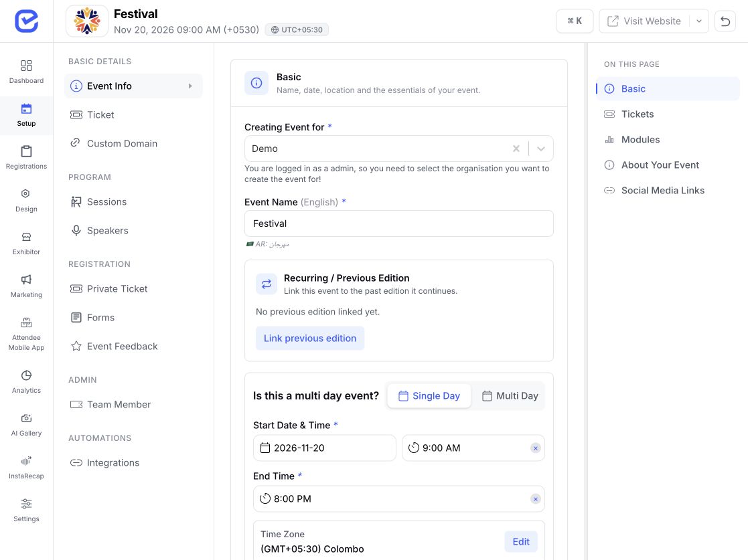Screen dimensions: 748x560
Task: Open the Team Member page
Action: coord(133,405)
